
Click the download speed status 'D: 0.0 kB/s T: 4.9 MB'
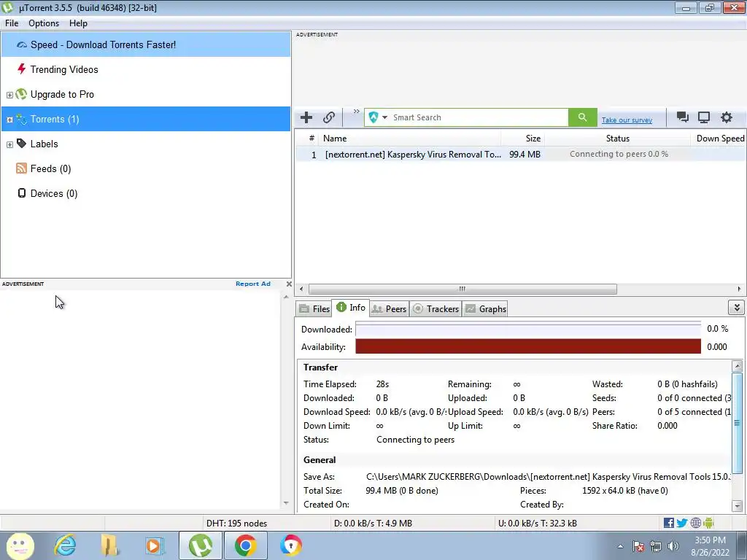[373, 523]
